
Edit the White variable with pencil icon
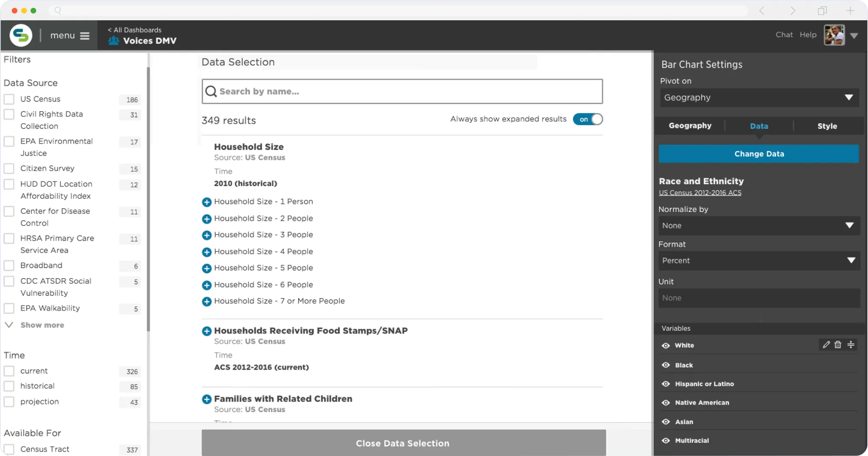tap(826, 344)
